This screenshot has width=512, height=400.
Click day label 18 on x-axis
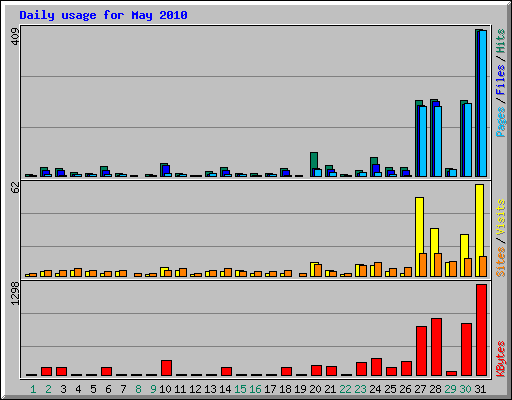point(285,389)
